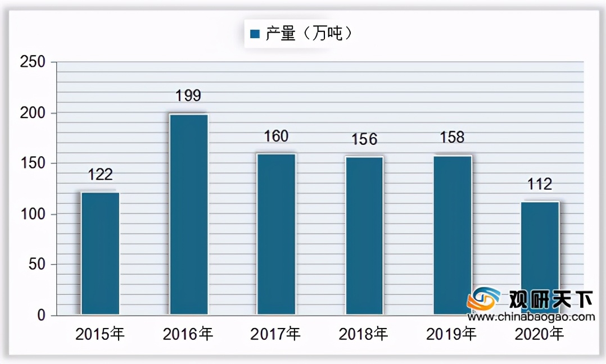606x364 pixels.
Task: Toggle visibility of the 2017年 bar
Action: [x=277, y=233]
